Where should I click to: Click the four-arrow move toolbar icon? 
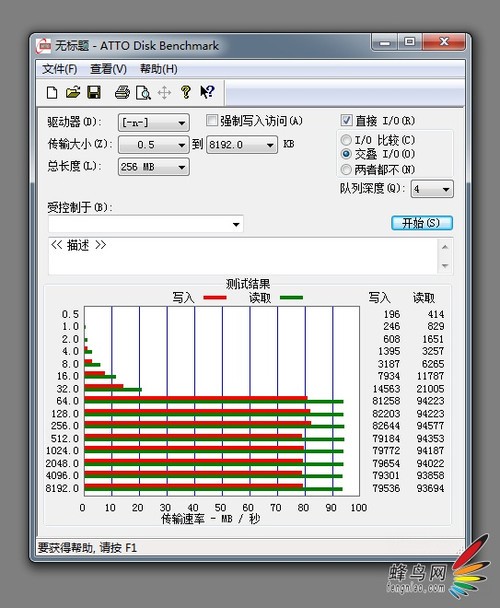pos(164,93)
